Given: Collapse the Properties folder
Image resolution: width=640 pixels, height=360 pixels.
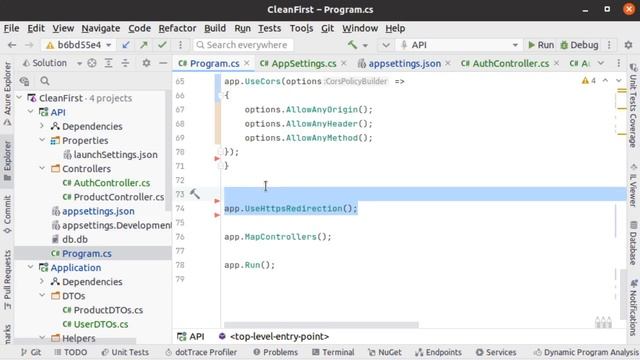Looking at the screenshot, I should click(x=42, y=140).
